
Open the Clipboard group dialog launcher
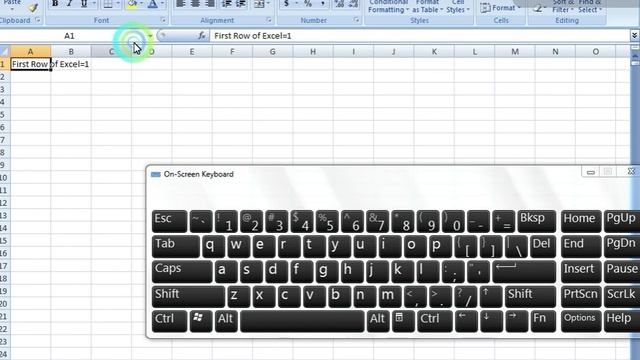point(38,20)
